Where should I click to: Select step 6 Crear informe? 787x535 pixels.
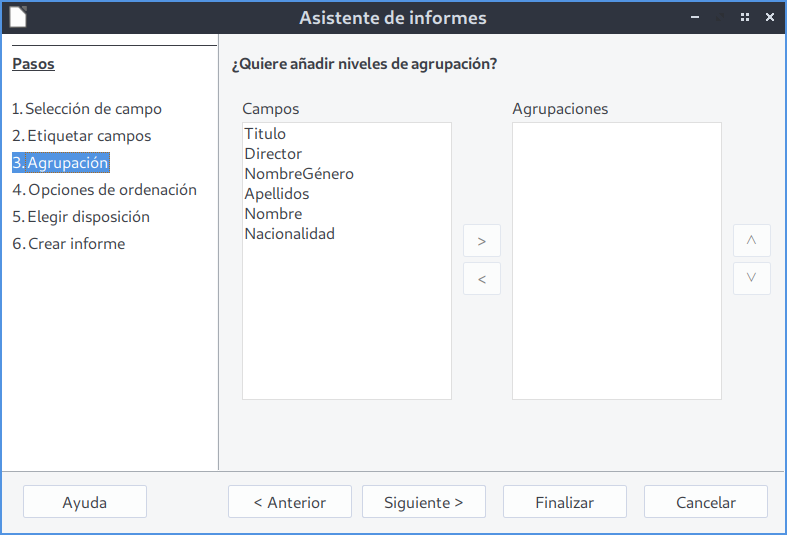(x=69, y=244)
